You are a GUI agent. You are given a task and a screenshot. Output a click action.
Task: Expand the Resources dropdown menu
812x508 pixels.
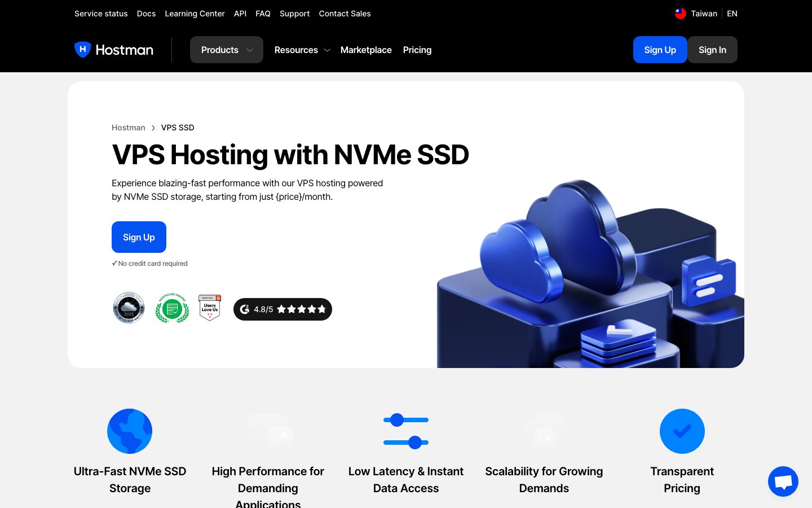click(x=302, y=50)
